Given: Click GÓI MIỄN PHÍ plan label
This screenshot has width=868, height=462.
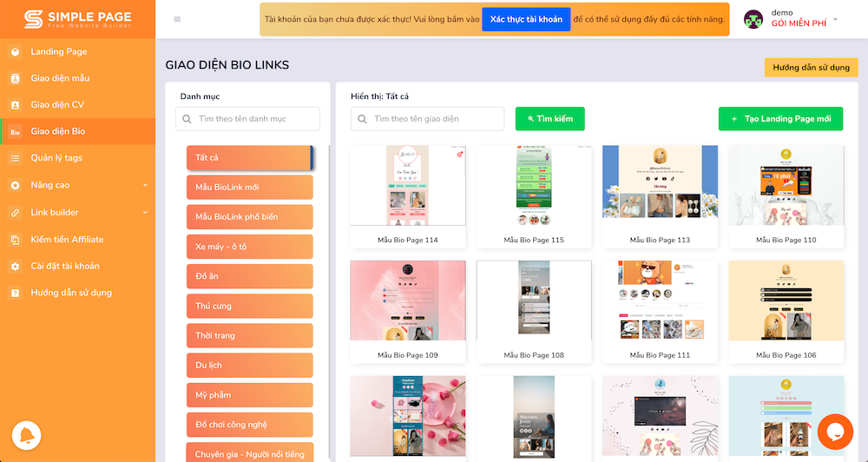Looking at the screenshot, I should click(x=799, y=23).
